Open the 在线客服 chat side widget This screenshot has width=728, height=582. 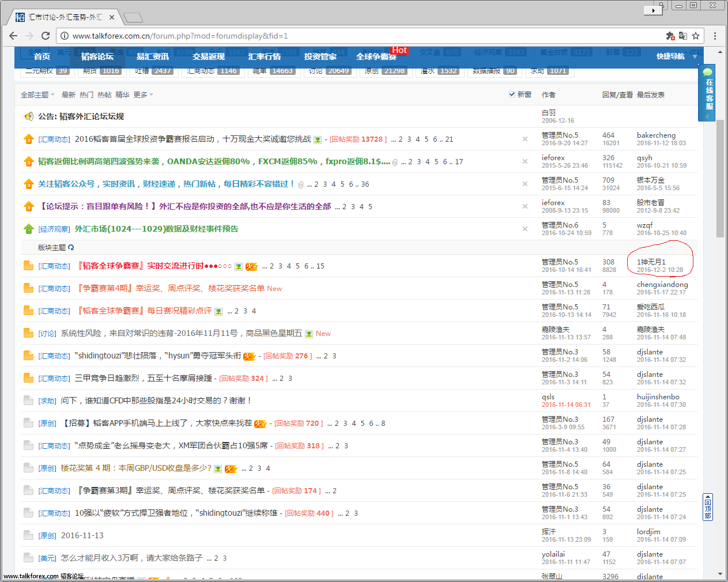click(x=708, y=92)
